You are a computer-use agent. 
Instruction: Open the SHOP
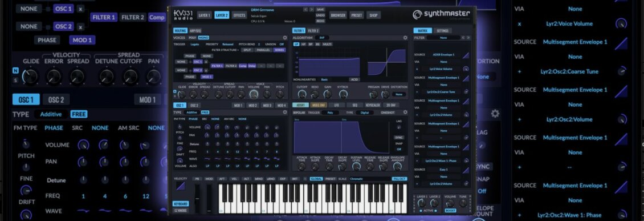pos(373,15)
